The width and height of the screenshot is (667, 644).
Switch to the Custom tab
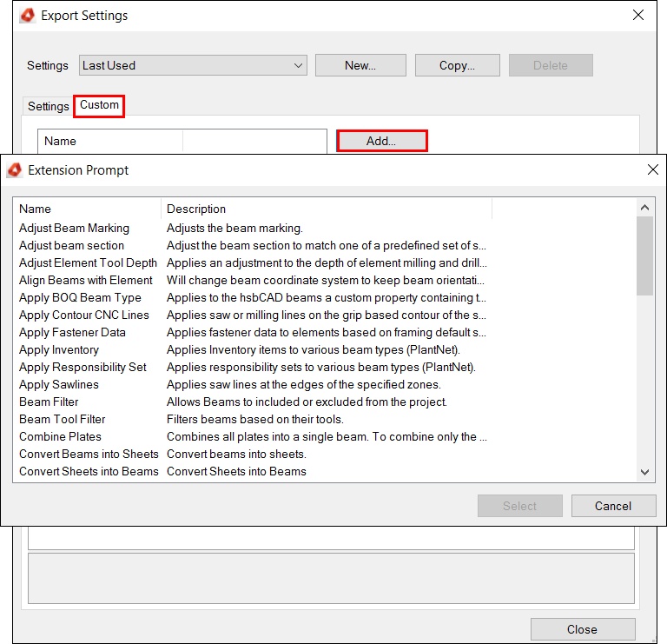pyautogui.click(x=99, y=105)
